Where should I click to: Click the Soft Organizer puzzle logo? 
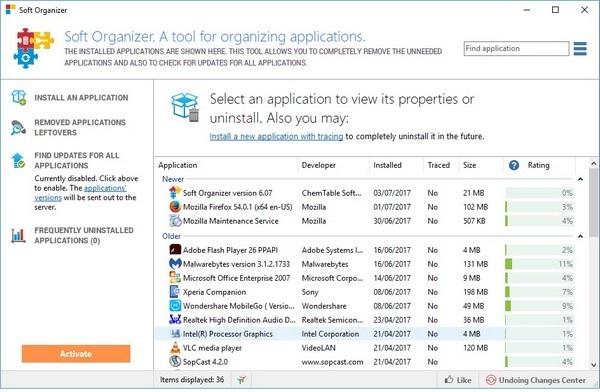[x=33, y=48]
